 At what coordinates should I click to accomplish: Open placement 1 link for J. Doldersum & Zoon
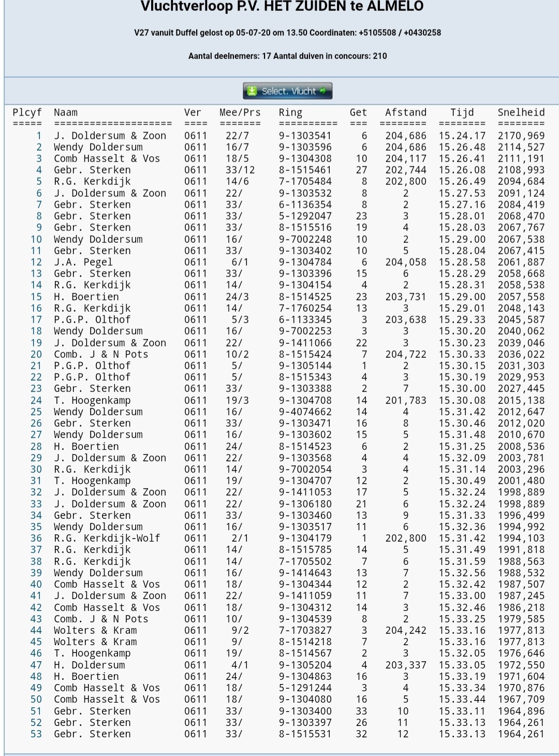click(x=39, y=136)
